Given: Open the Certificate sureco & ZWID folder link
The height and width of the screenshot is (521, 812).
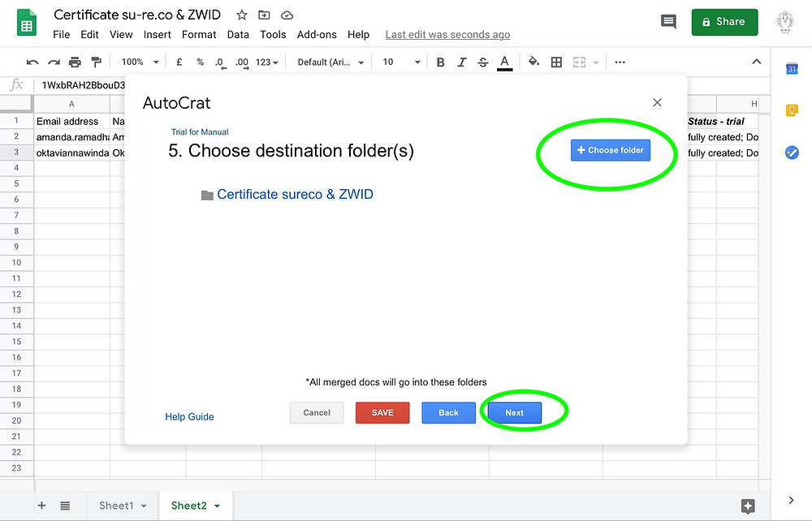Looking at the screenshot, I should [x=296, y=194].
